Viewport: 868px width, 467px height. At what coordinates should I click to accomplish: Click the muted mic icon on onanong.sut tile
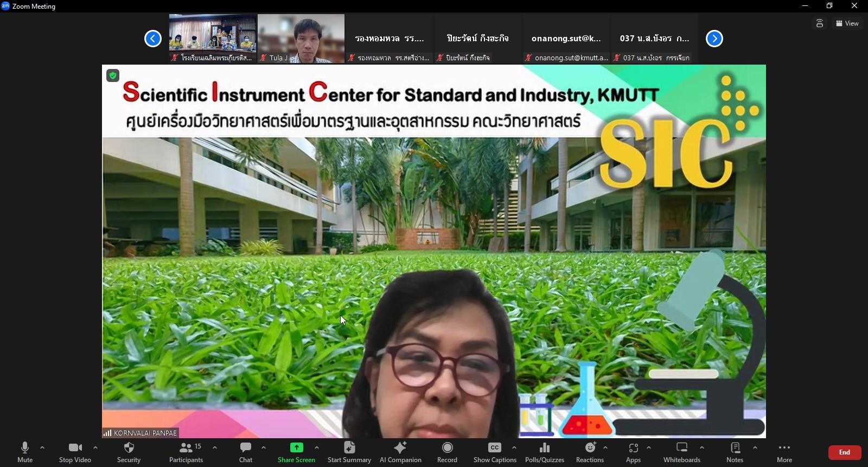click(x=528, y=58)
